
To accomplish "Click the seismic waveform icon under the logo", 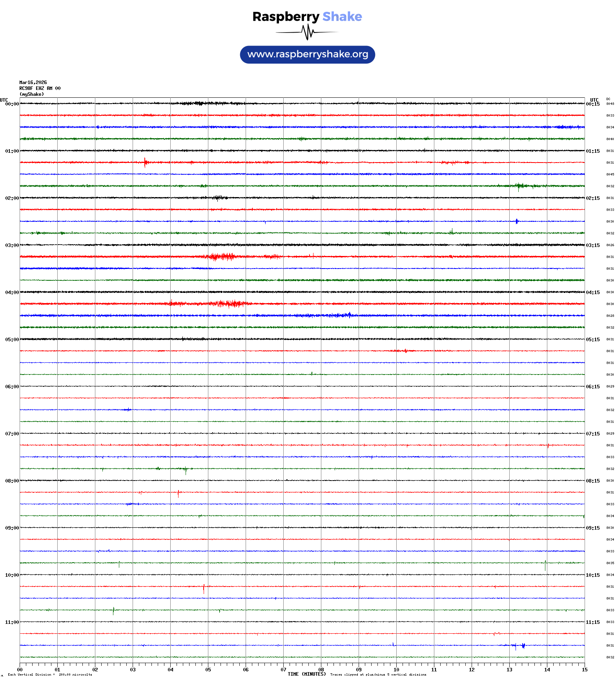I will (x=307, y=32).
